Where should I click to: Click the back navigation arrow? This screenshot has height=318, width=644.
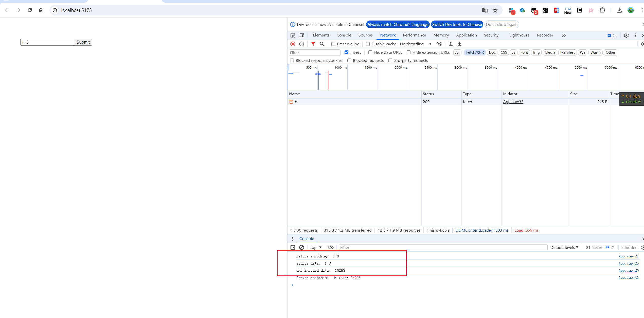[x=7, y=10]
